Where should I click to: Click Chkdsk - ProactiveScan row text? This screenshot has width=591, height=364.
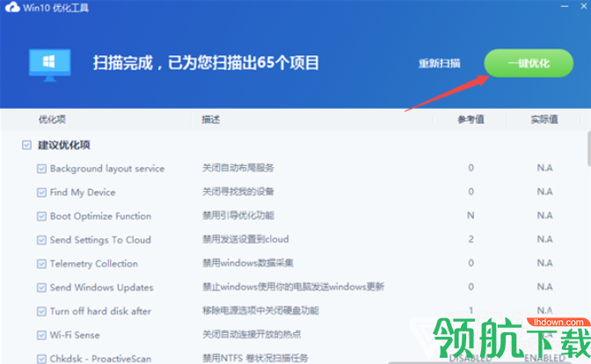100,359
